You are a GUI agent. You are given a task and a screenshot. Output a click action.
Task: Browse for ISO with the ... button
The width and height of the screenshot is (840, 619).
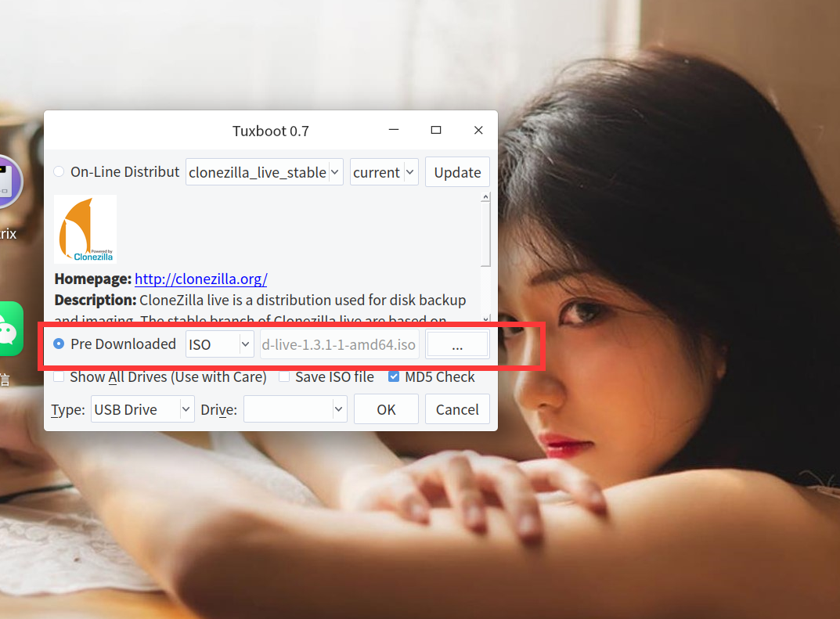click(457, 344)
